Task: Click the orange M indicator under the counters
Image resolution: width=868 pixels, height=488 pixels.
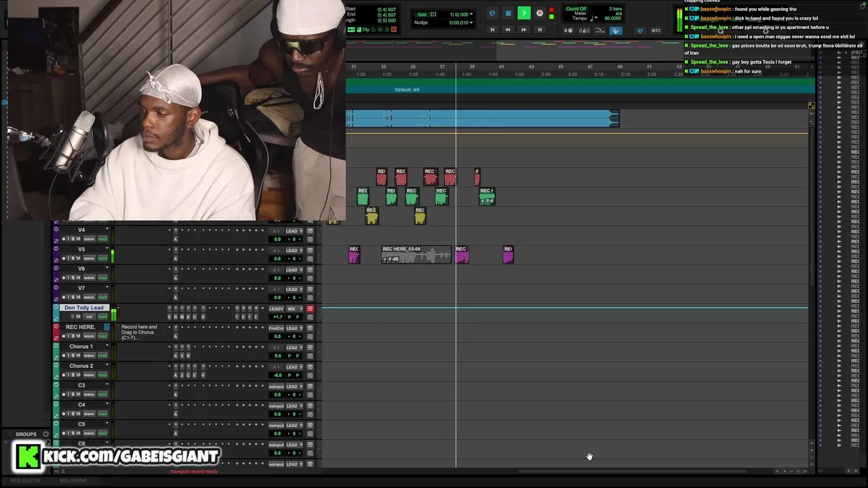Action: 394,30
